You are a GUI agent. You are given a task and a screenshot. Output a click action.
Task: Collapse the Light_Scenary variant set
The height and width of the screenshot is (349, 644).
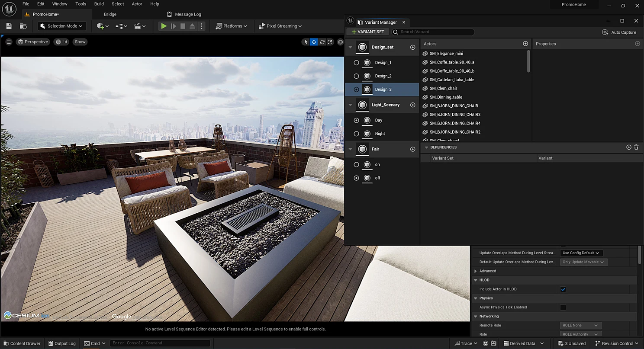pos(350,105)
